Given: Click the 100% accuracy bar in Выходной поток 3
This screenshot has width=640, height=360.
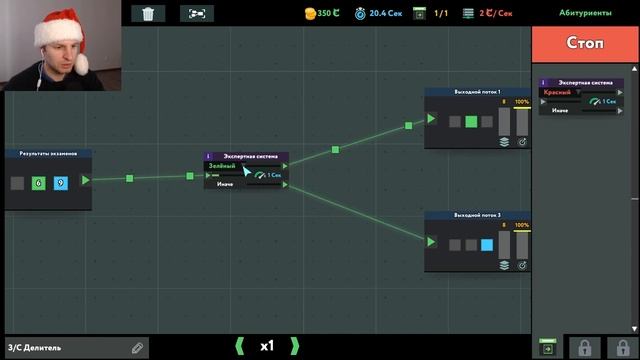Looking at the screenshot, I should point(522,245).
